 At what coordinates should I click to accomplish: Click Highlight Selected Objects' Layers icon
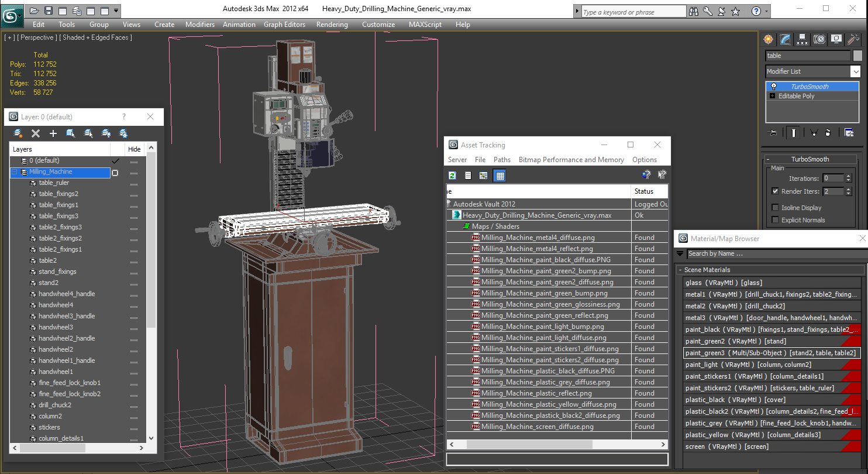[88, 133]
